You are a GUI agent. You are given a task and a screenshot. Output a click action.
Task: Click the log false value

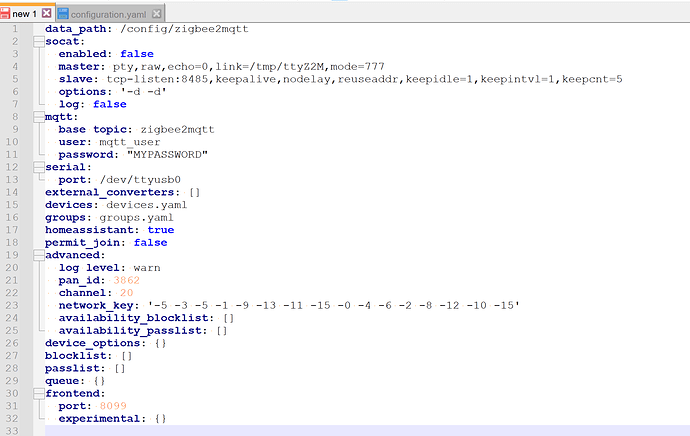110,104
